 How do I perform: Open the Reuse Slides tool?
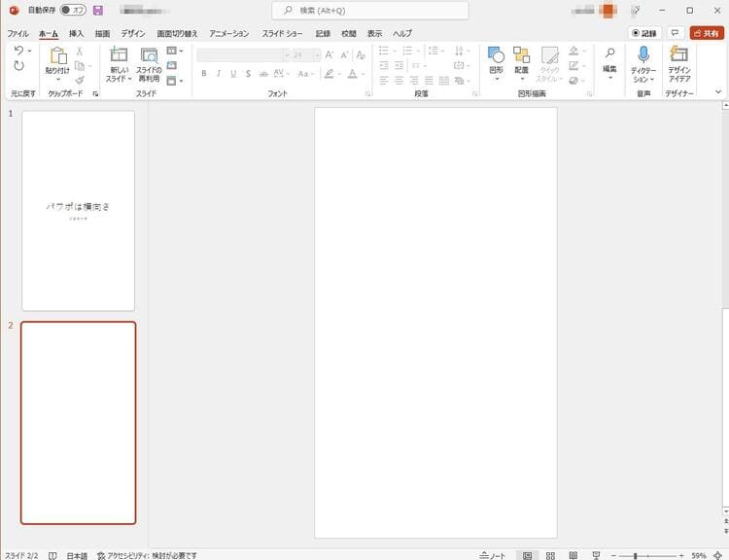pos(149,64)
